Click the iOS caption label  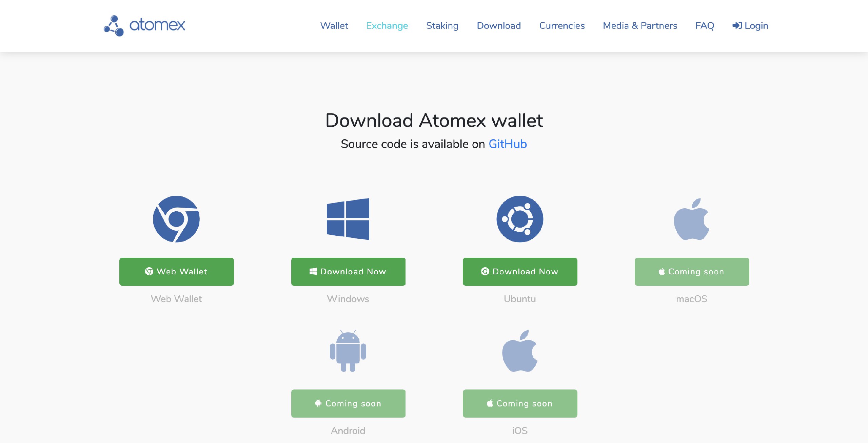pyautogui.click(x=520, y=430)
